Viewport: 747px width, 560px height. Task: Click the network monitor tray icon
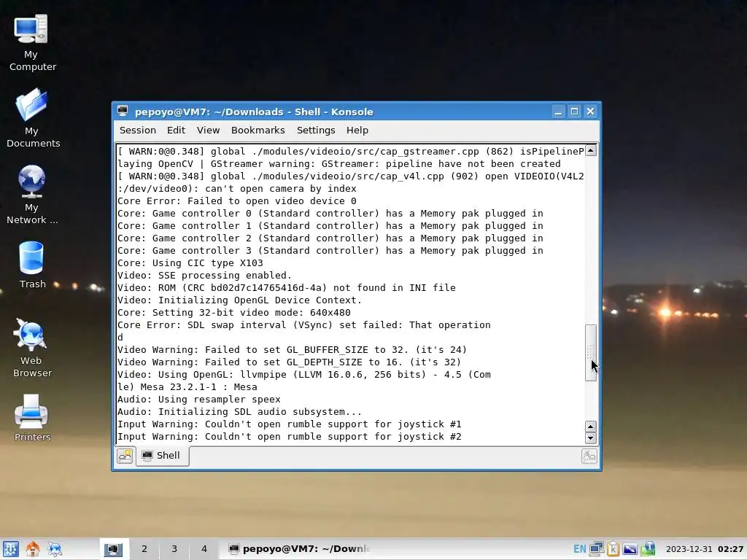(x=597, y=549)
